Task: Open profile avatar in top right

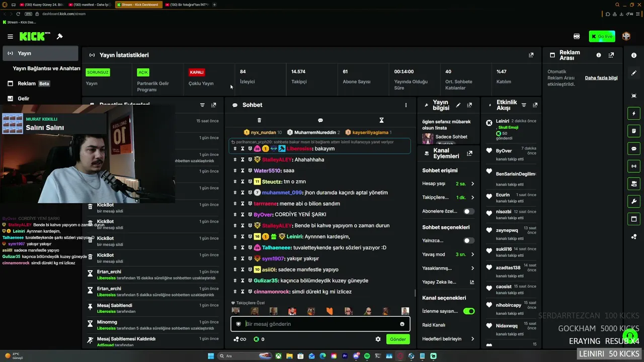Action: pyautogui.click(x=626, y=36)
